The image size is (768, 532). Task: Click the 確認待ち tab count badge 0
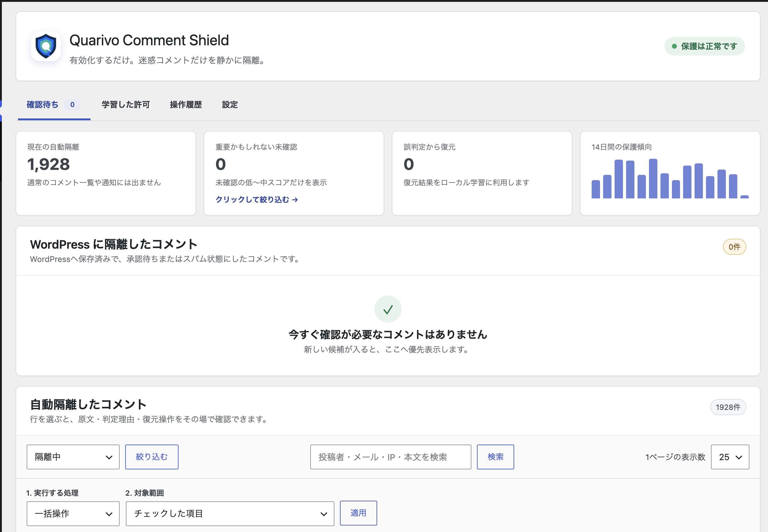pos(72,105)
